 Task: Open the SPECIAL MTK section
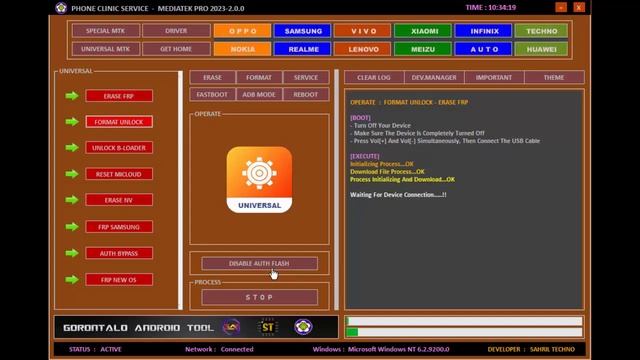tap(106, 31)
